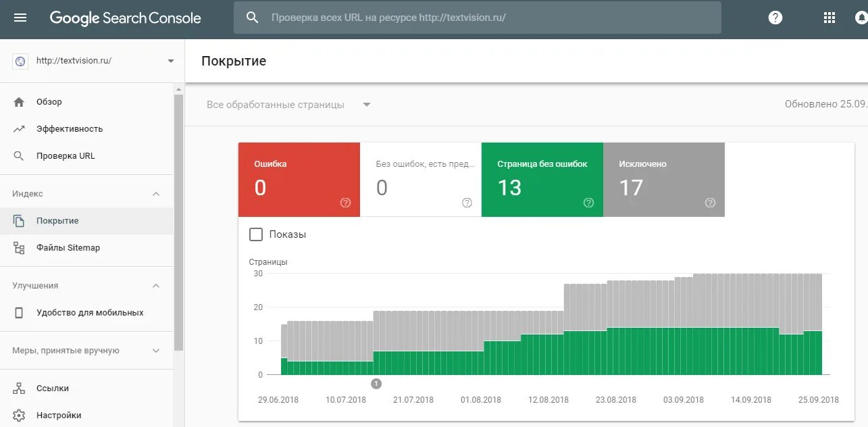Click the Google Search Console logo

tap(125, 18)
